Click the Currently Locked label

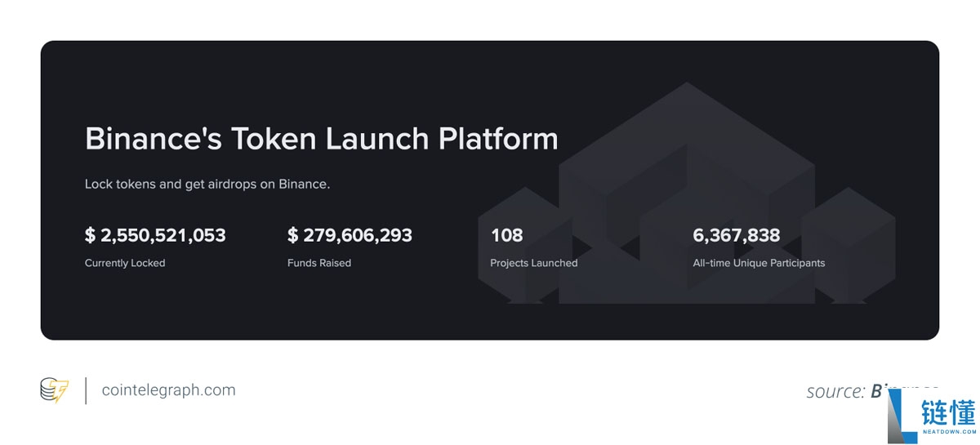coord(125,263)
